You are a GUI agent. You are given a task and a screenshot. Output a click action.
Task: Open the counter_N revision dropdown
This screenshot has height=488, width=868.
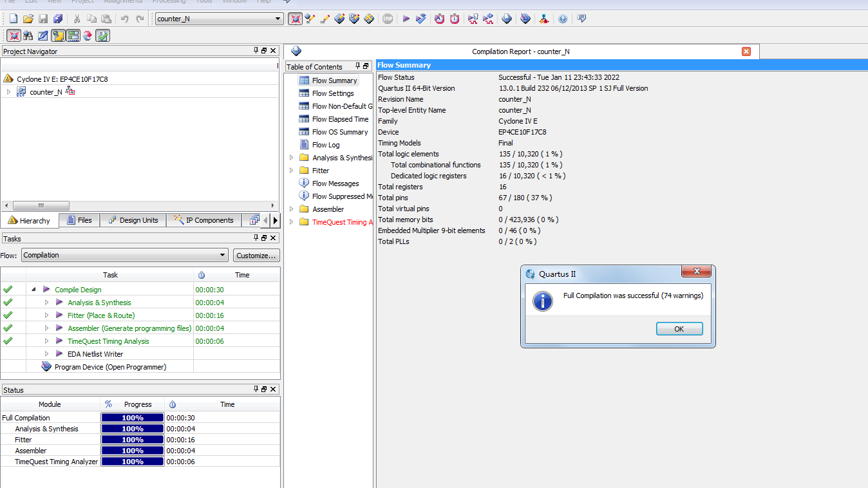(278, 19)
